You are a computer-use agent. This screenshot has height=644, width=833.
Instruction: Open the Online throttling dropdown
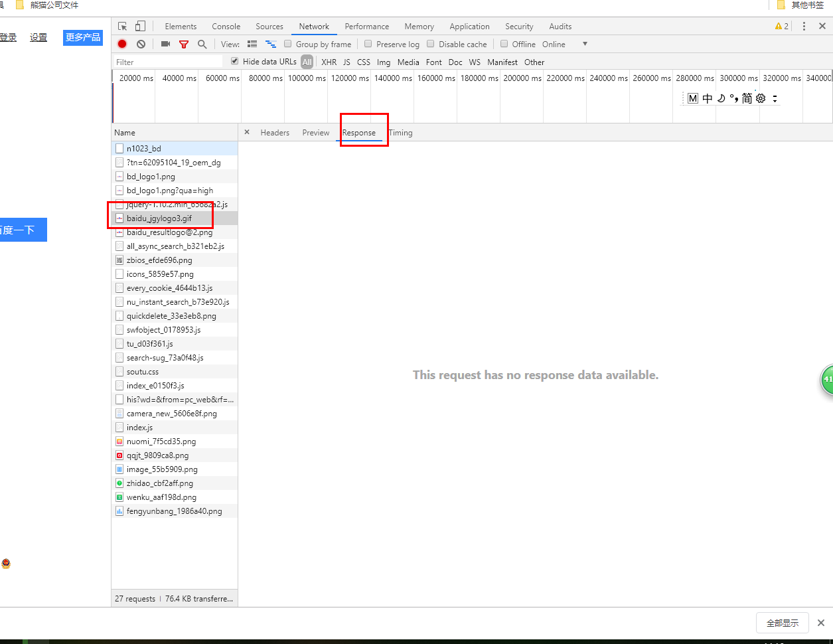click(554, 44)
